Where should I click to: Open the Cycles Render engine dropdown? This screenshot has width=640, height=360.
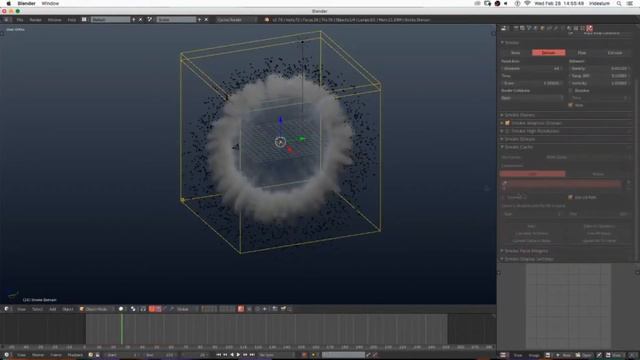coord(237,20)
